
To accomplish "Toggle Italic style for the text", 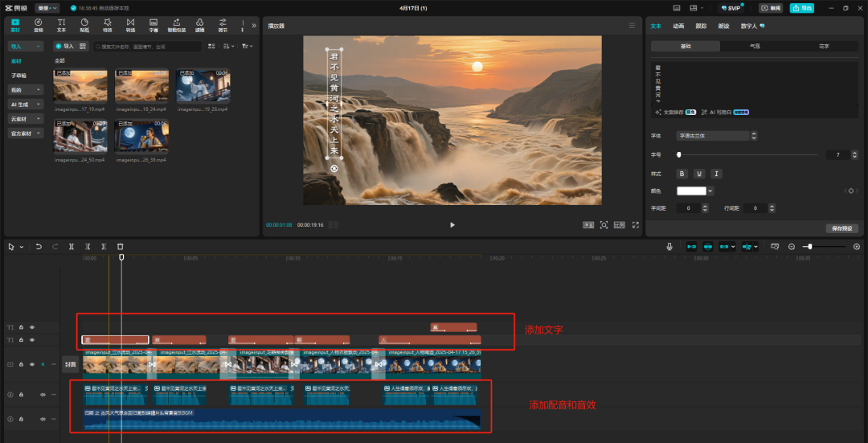I will 716,174.
